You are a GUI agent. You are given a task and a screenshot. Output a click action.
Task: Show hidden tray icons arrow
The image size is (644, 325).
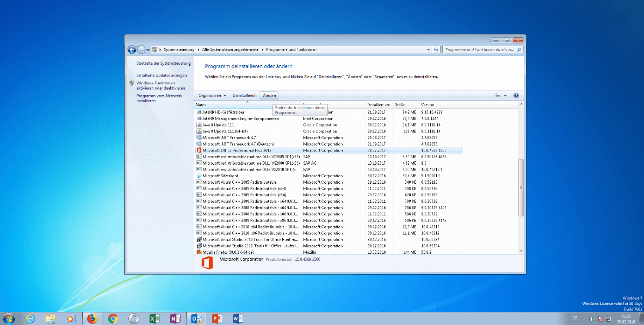click(584, 319)
